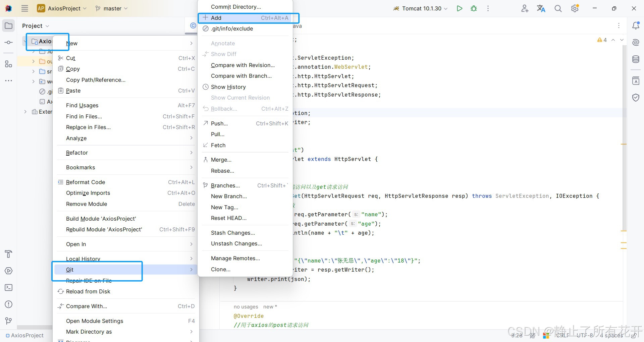Click the Reload from Disk entry
Screen dimensions: 644x342
coord(126,291)
